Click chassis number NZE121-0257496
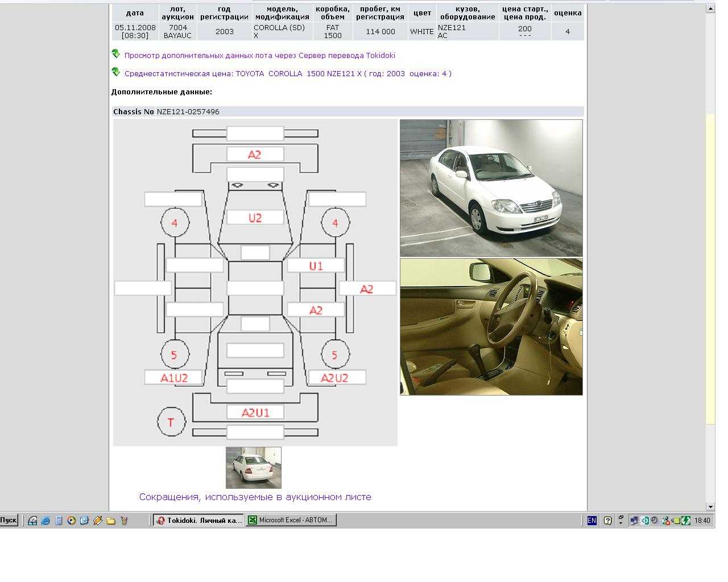 pyautogui.click(x=188, y=112)
